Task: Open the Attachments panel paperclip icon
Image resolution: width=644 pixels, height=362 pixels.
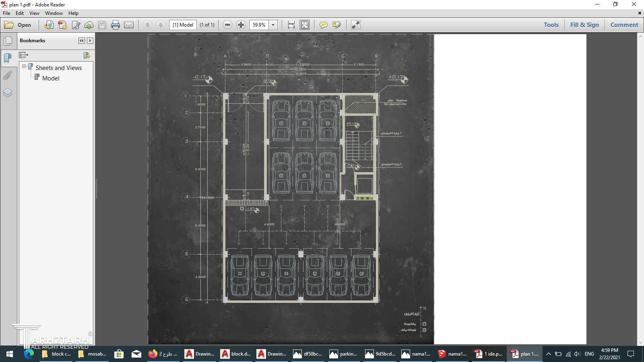Action: (8, 76)
